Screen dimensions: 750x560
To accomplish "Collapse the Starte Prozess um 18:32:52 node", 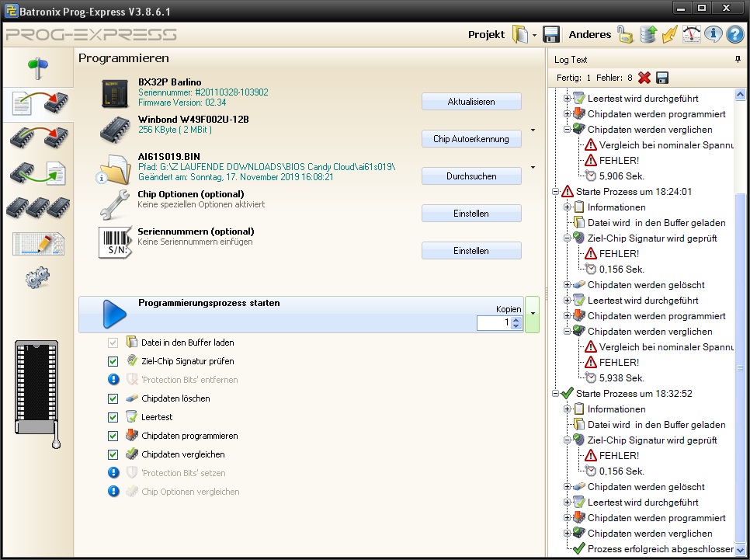I will (x=555, y=394).
